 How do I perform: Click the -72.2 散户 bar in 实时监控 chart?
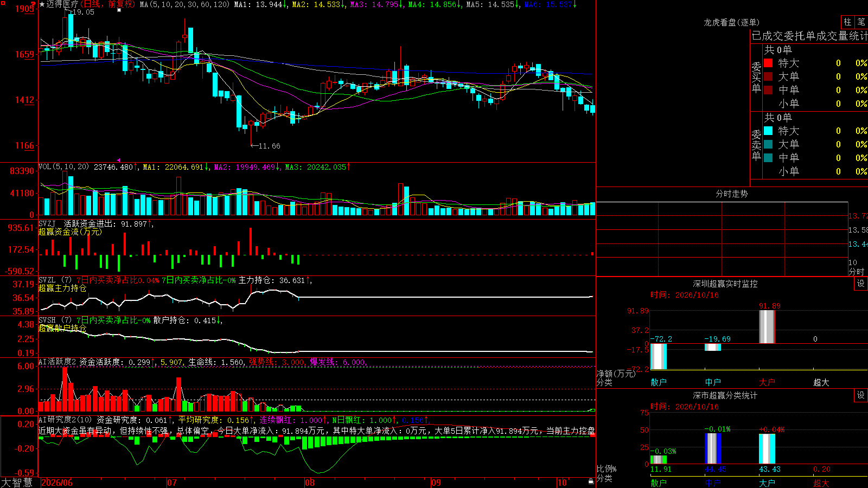tap(659, 356)
